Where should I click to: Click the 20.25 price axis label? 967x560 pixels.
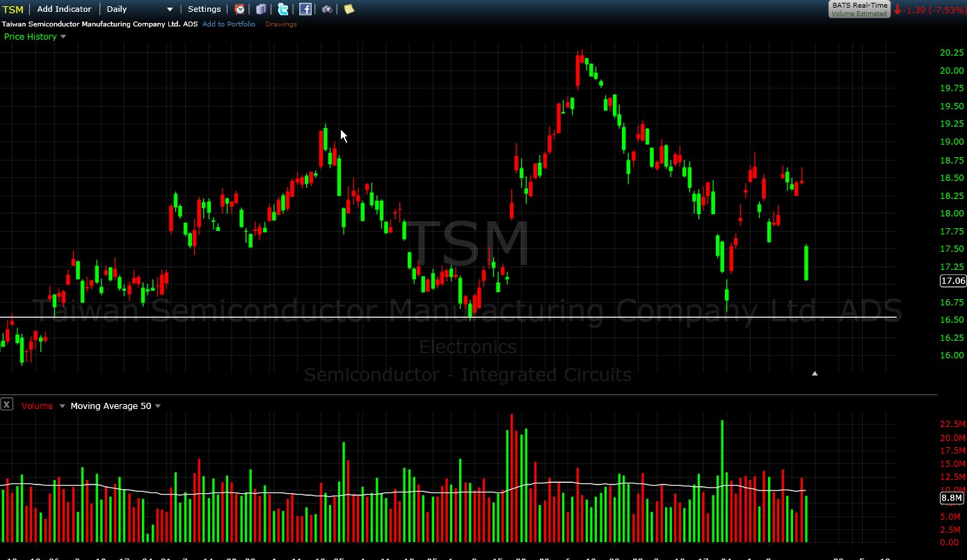[952, 53]
